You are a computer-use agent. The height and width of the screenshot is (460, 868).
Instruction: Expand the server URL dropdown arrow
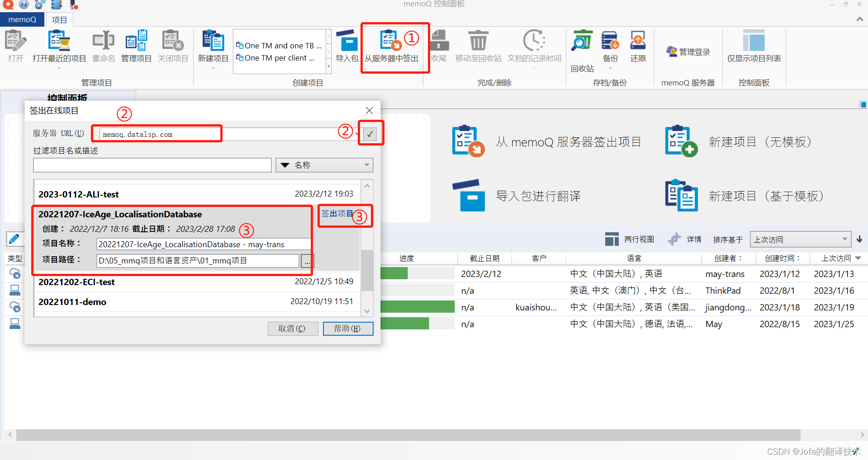[356, 133]
